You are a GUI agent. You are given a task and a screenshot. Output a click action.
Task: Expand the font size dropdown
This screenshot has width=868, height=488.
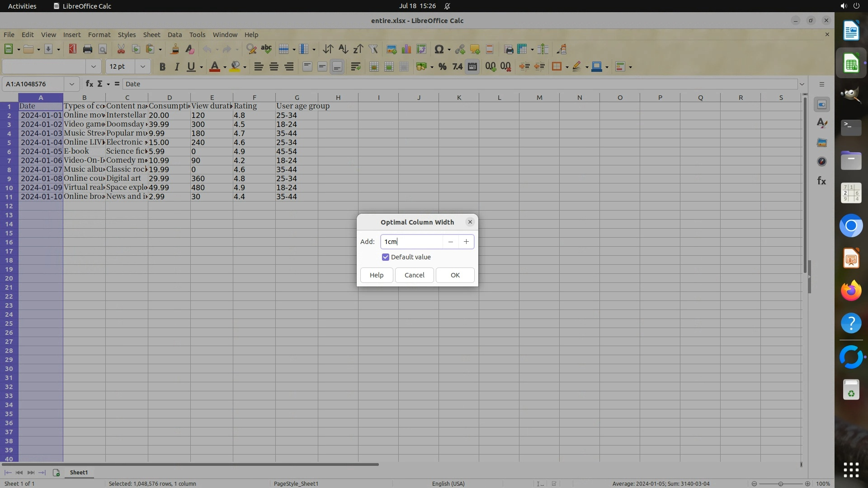pos(142,67)
